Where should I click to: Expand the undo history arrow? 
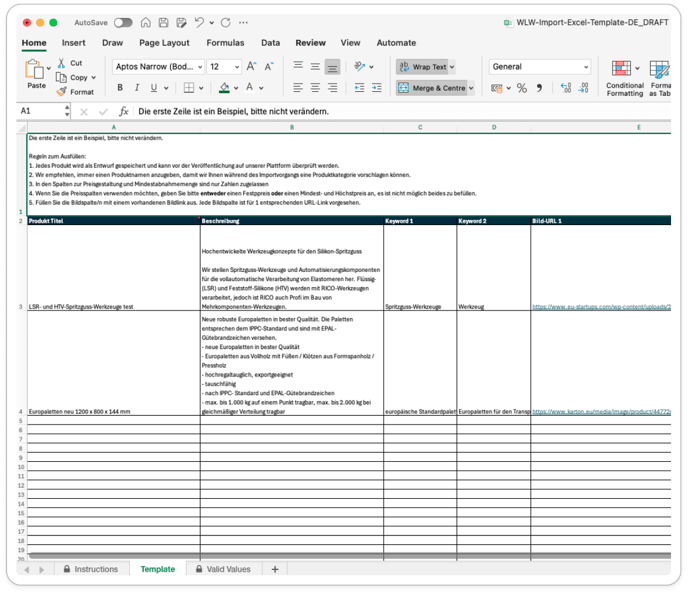tap(211, 22)
